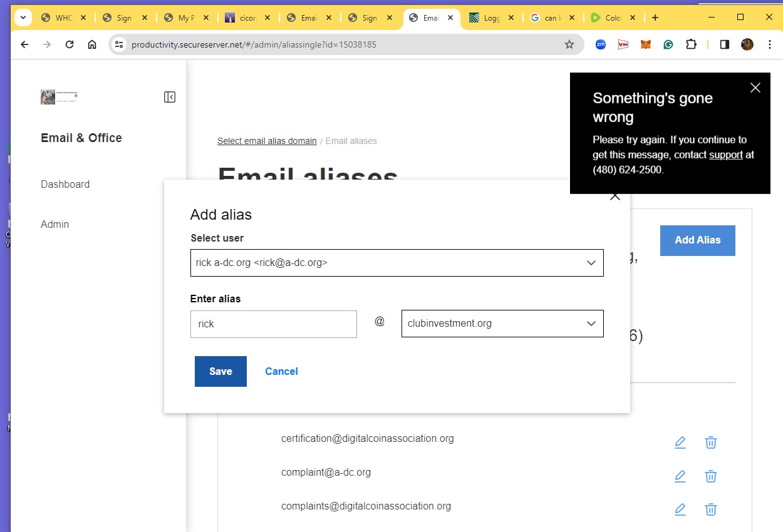Toggle the browser side panel
The image size is (783, 532).
pos(725,44)
